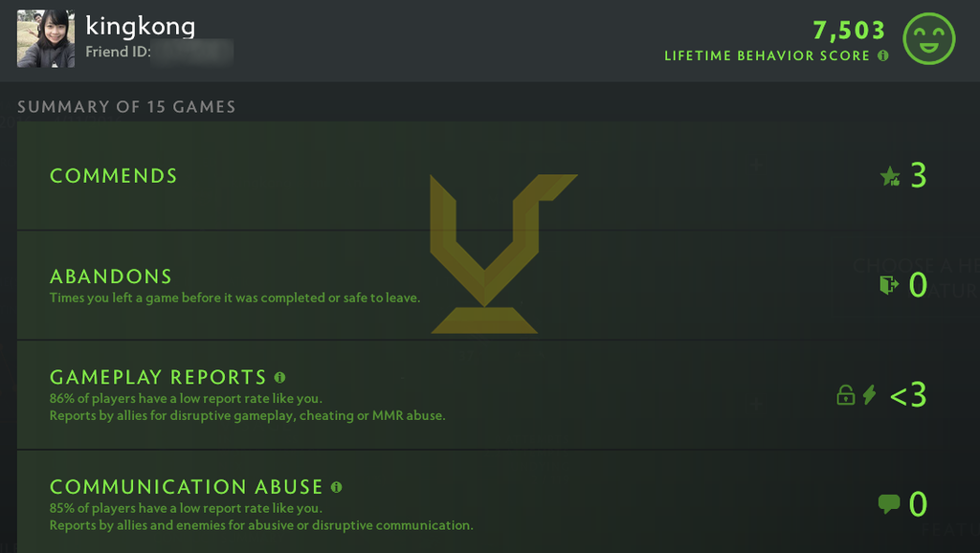Click the kingkong profile avatar picture
Screen dimensions: 980x553
pos(46,38)
